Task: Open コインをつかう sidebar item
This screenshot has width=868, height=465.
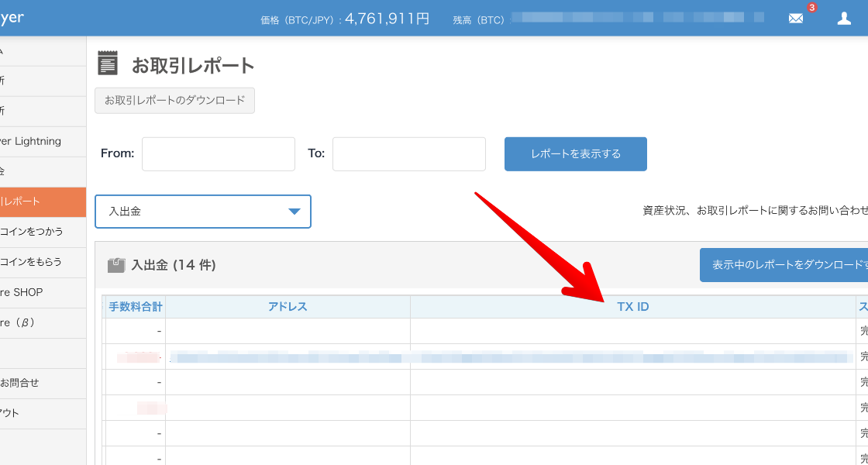Action: coord(43,232)
